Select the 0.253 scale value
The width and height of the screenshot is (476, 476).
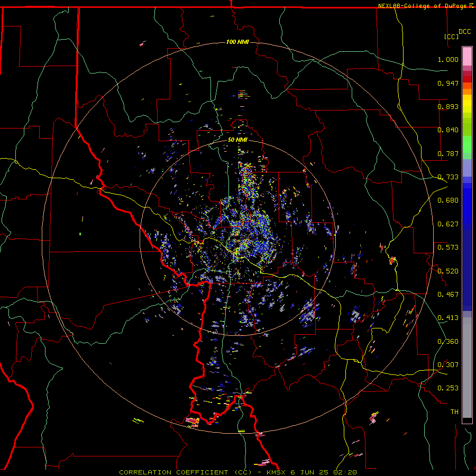coord(448,388)
